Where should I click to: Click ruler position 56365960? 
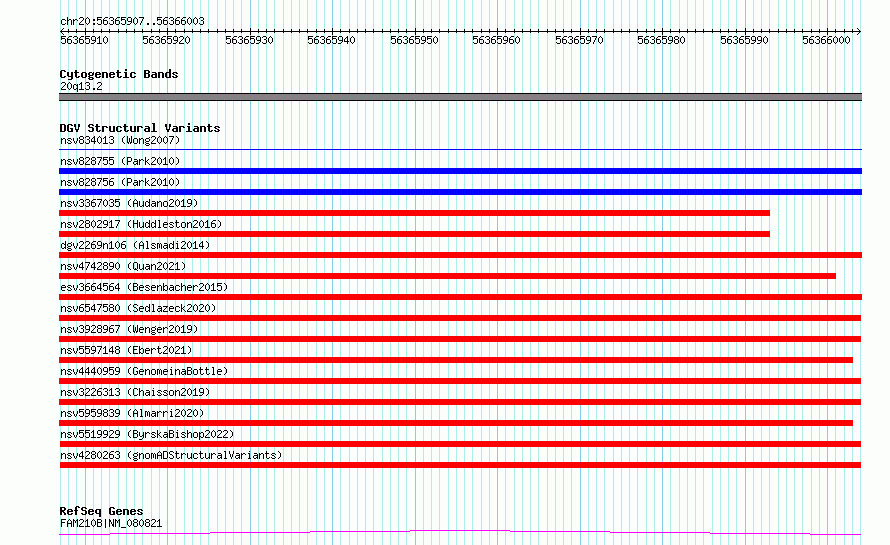(x=497, y=40)
